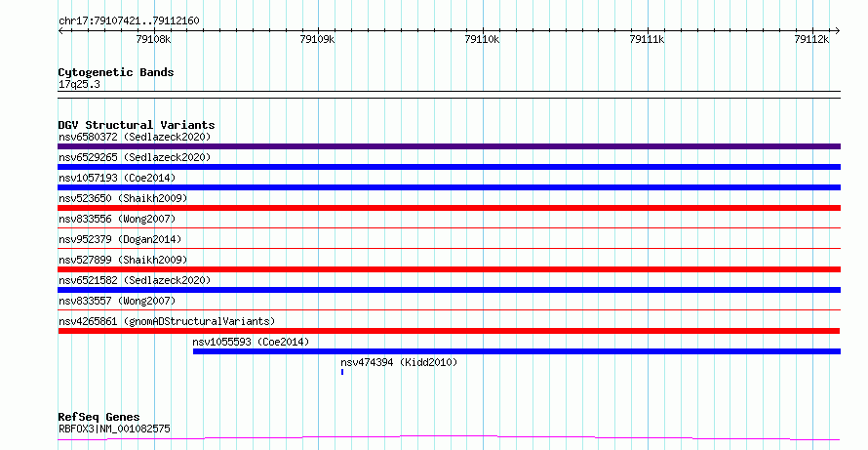Select the blue nsv6529265 variant bar

(x=449, y=167)
